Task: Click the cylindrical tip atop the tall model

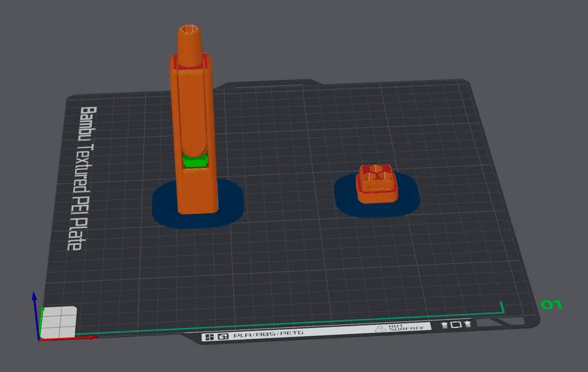Action: click(190, 43)
